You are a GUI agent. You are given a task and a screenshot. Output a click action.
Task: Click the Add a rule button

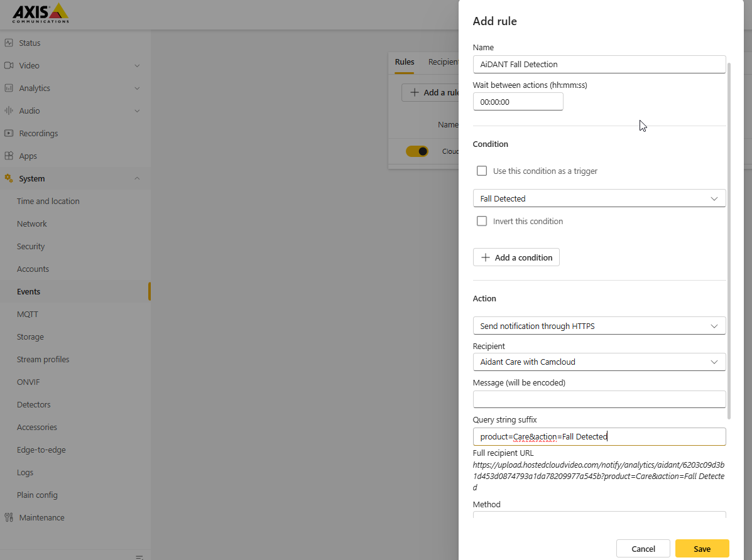(x=430, y=92)
